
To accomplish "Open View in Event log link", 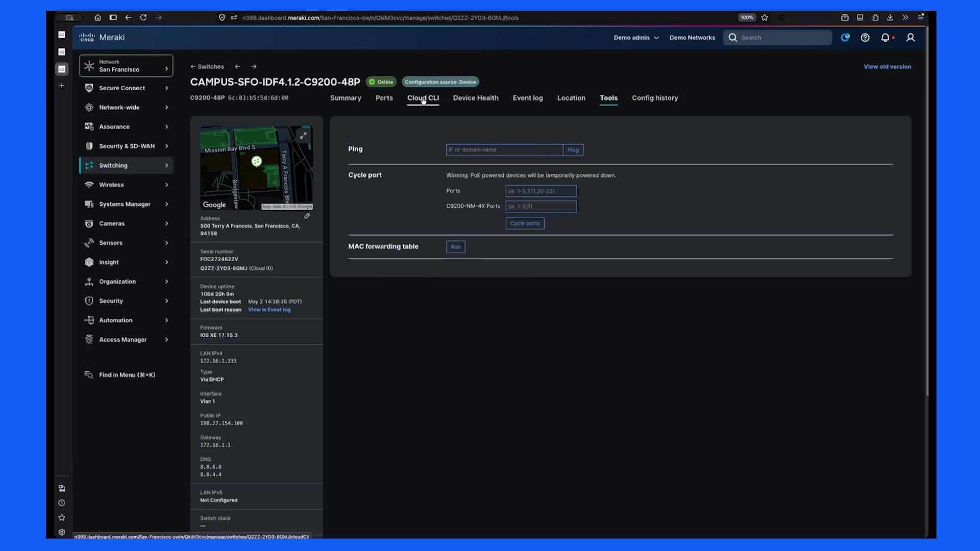I will [269, 310].
